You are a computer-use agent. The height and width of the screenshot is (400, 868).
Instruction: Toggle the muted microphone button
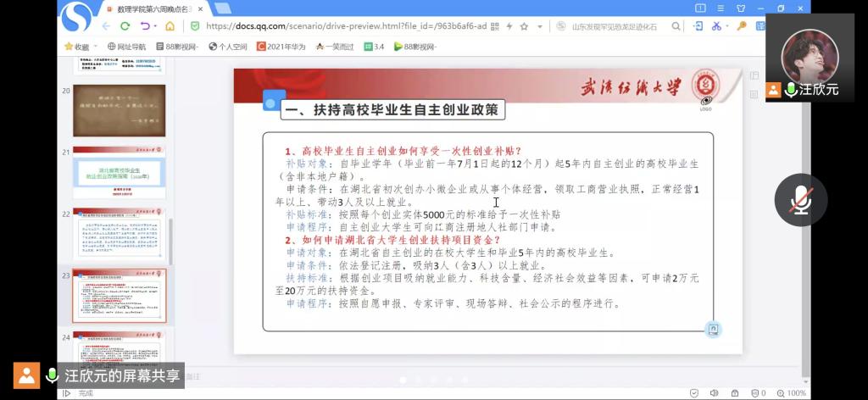pos(801,199)
